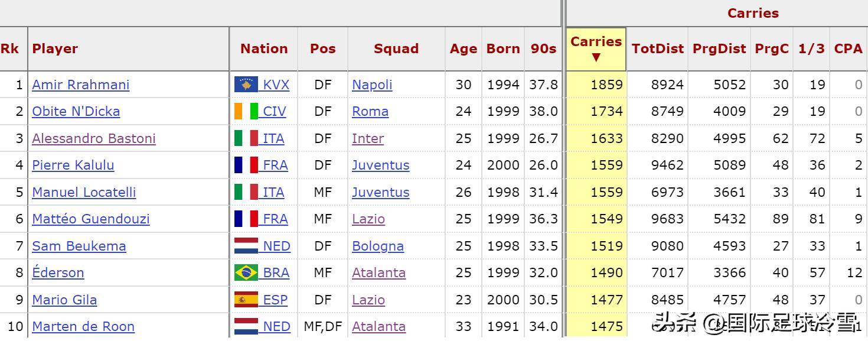Click the highlighted 1859 carries cell

pyautogui.click(x=596, y=85)
